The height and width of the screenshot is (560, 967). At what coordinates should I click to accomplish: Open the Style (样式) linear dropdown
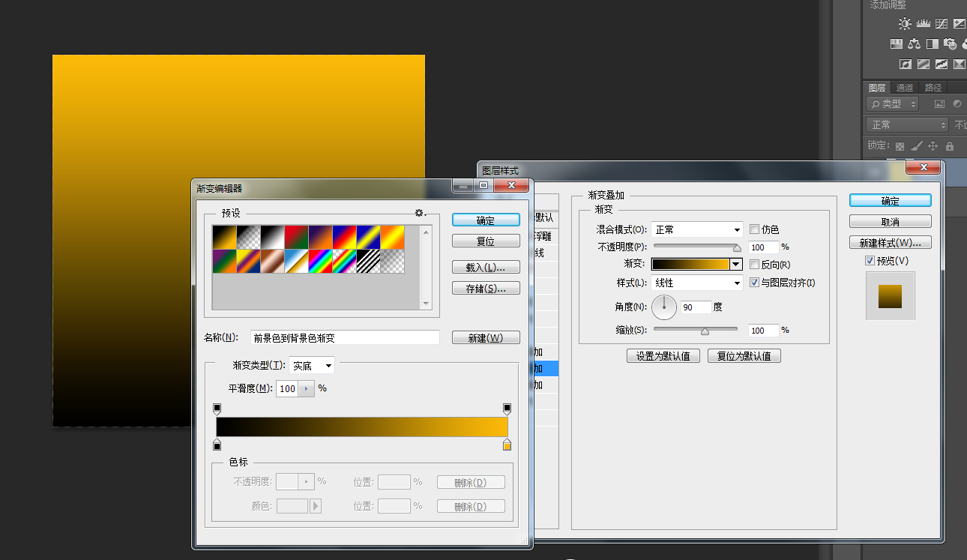[696, 283]
